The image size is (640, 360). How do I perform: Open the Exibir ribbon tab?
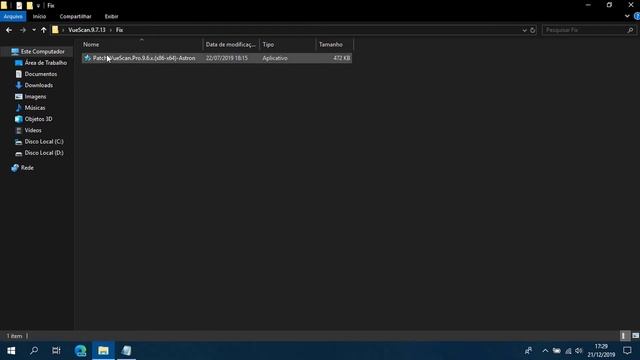(x=111, y=16)
